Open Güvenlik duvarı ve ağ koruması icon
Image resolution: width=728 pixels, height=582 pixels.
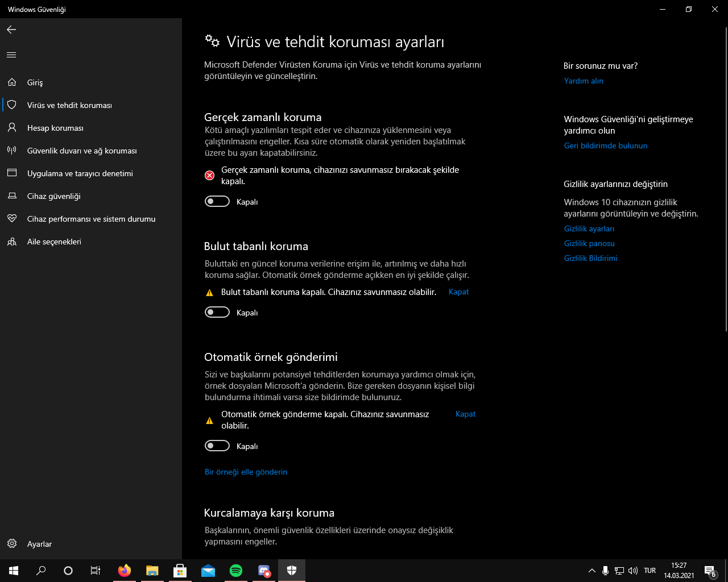click(x=12, y=151)
